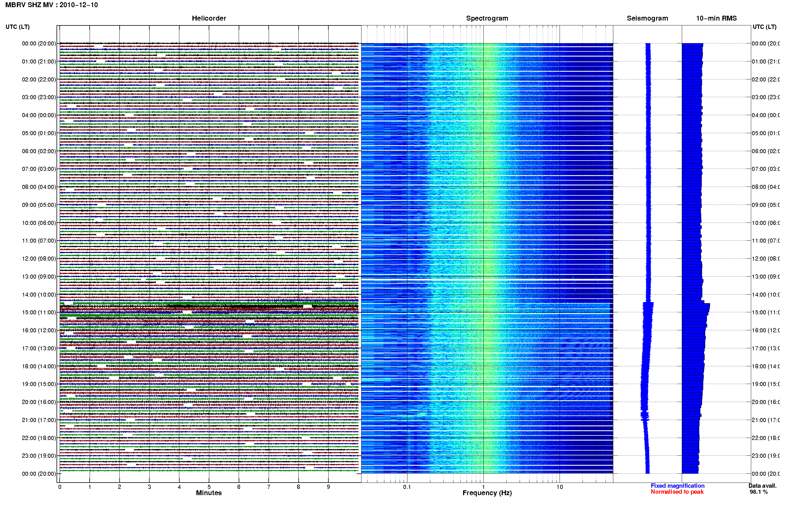This screenshot has height=508, width=812.
Task: Click the left '07:00 (03:00)' time label
Action: 39,169
